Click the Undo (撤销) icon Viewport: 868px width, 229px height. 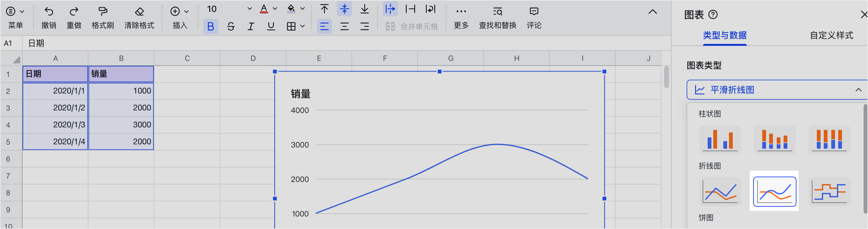click(49, 12)
